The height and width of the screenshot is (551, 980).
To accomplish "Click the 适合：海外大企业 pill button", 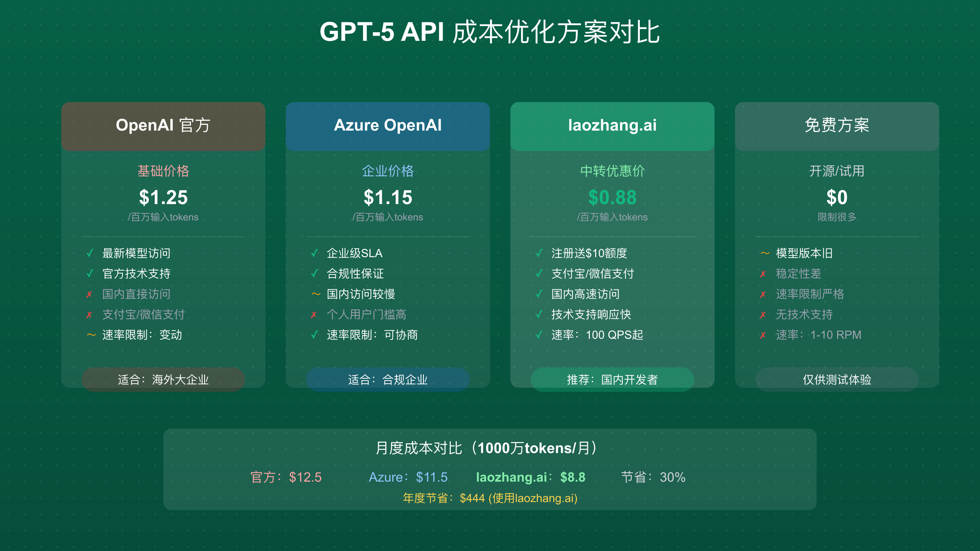I will (163, 380).
